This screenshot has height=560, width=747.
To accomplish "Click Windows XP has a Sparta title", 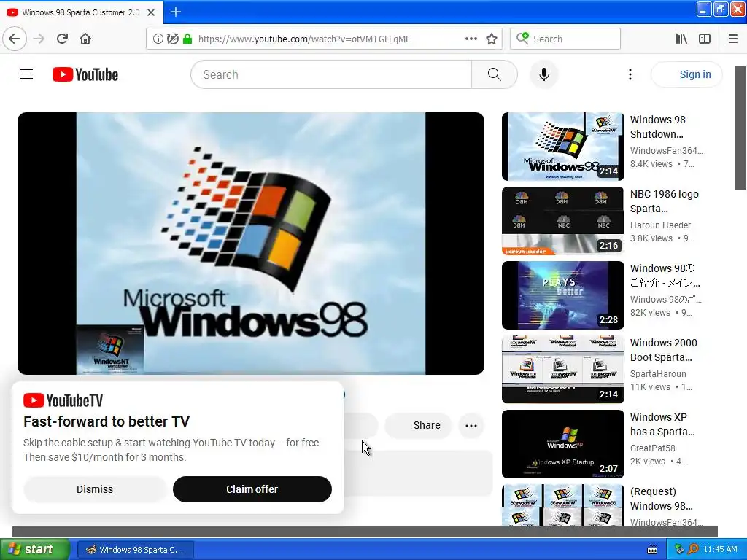I will (662, 424).
